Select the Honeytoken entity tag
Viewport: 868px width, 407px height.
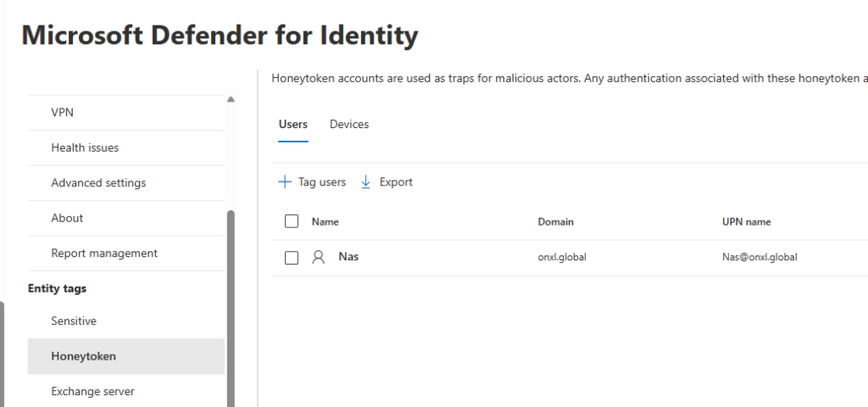click(126, 356)
